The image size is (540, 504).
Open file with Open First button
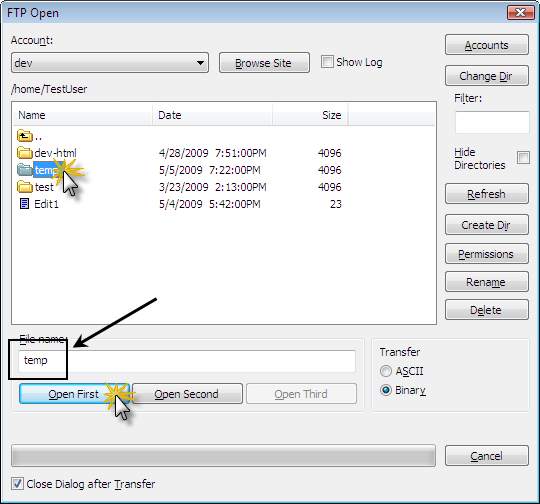coord(74,394)
